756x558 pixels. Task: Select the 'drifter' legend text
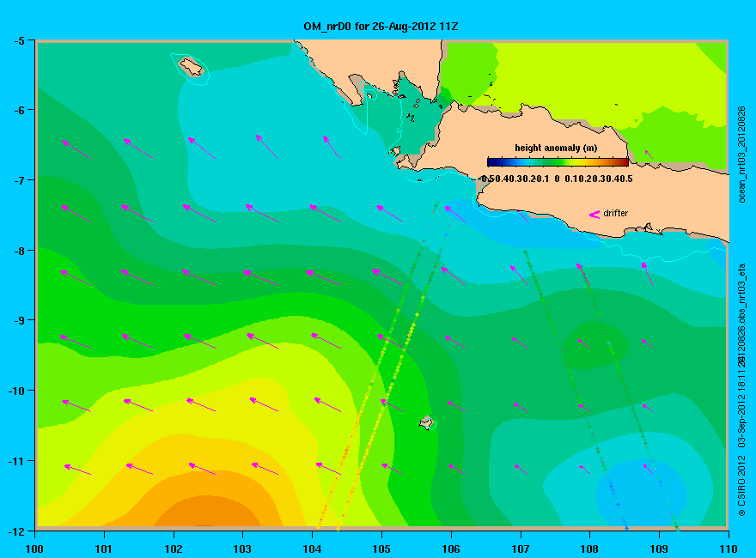click(x=616, y=213)
